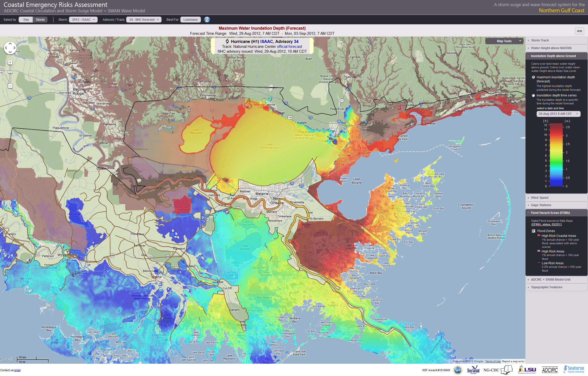Click the Sea Grant logo

pyautogui.click(x=473, y=370)
